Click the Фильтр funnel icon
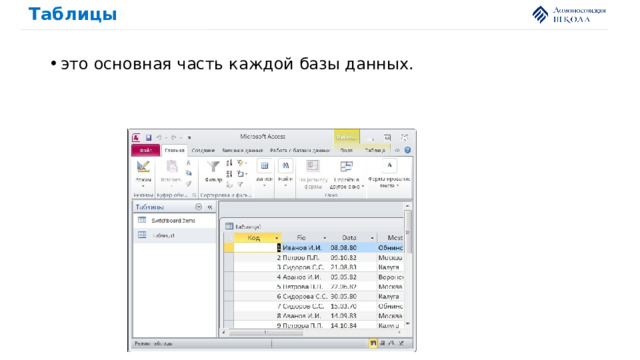Image resolution: width=640 pixels, height=360 pixels. [x=213, y=167]
